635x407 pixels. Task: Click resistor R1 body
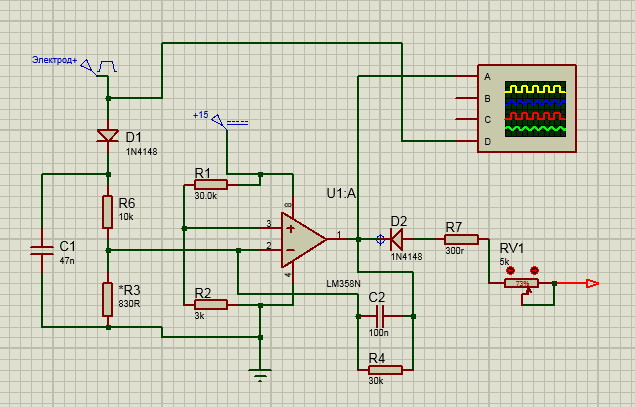click(211, 184)
